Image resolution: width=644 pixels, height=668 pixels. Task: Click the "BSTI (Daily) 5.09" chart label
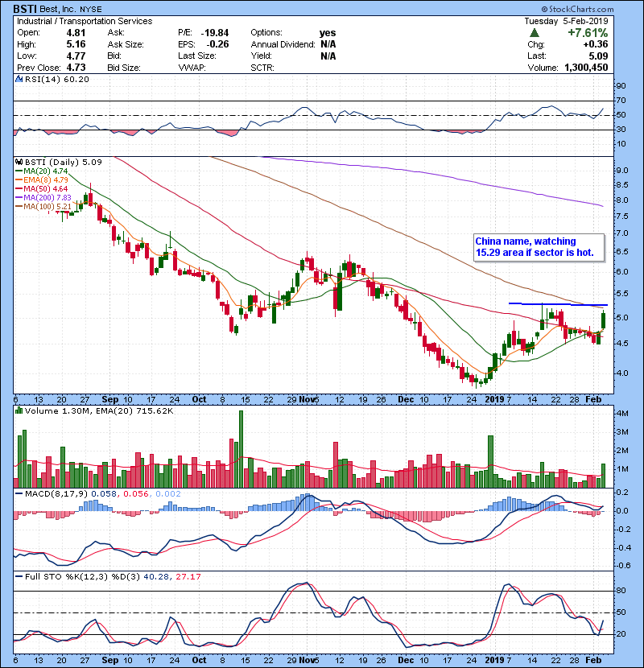coord(64,163)
